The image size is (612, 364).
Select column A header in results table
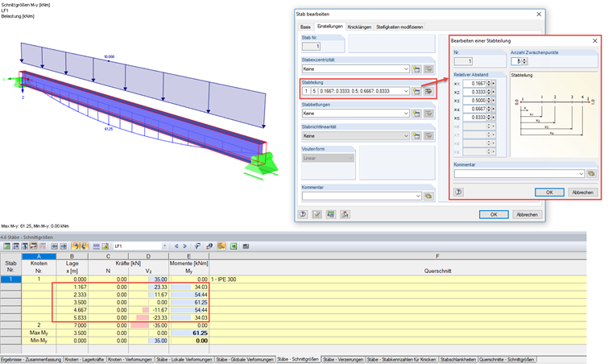pyautogui.click(x=39, y=256)
